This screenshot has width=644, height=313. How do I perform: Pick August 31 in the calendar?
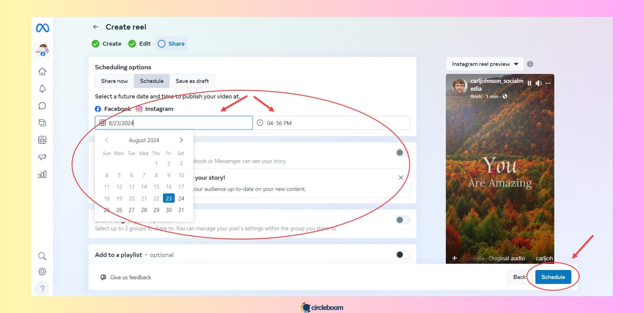coord(181,210)
